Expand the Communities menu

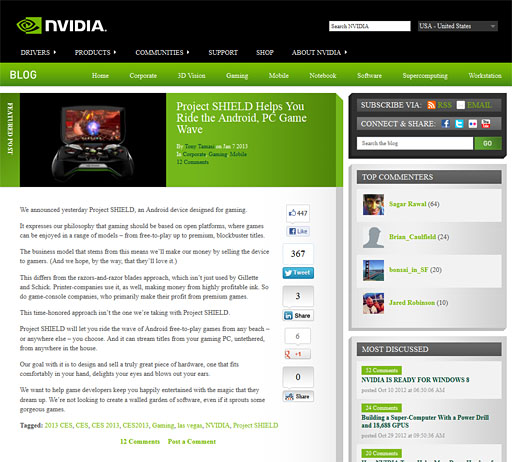tap(162, 52)
